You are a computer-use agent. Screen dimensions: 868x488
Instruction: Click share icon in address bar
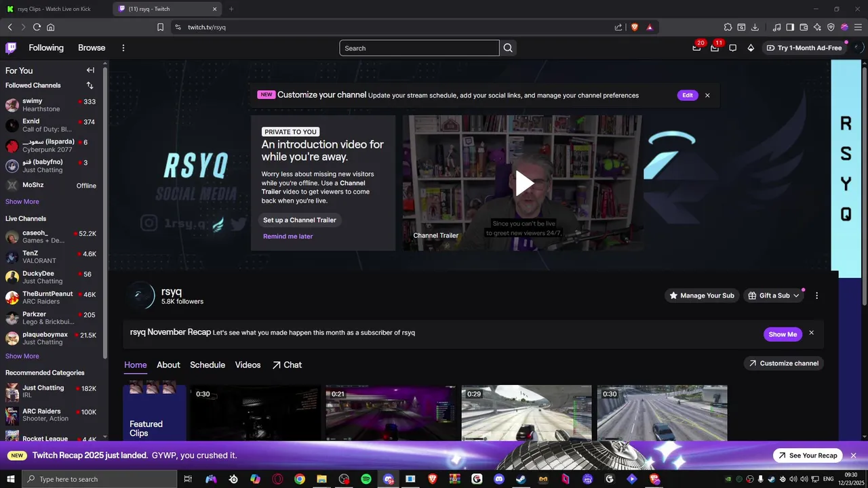coord(618,27)
